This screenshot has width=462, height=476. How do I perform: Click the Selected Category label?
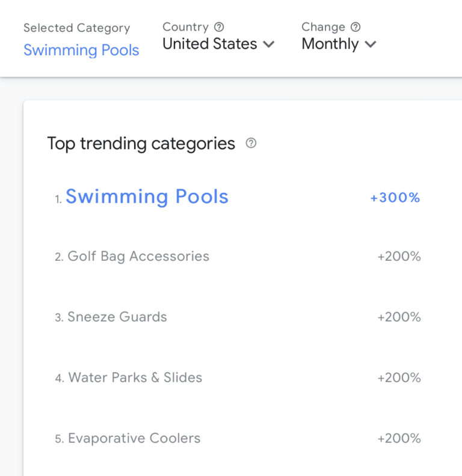tap(76, 28)
